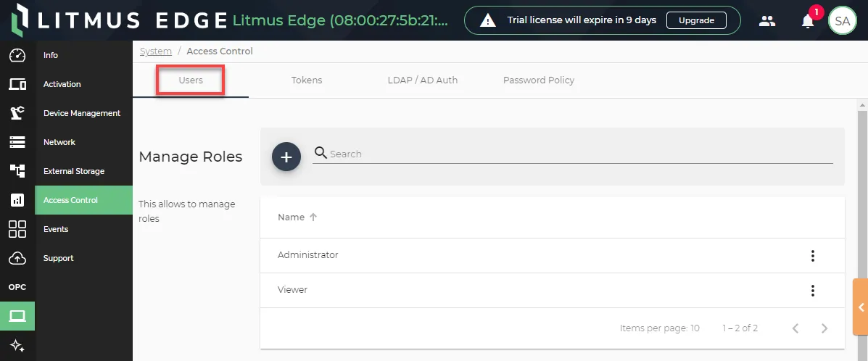Select Access Control menu item
Screen dimensions: 868x361
83,200
